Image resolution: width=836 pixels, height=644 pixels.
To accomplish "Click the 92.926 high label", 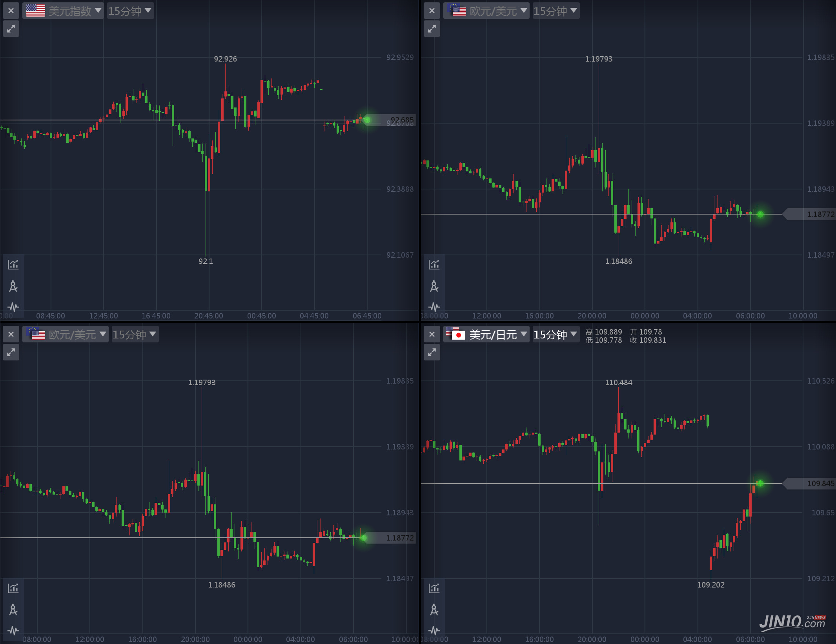I will click(x=225, y=59).
